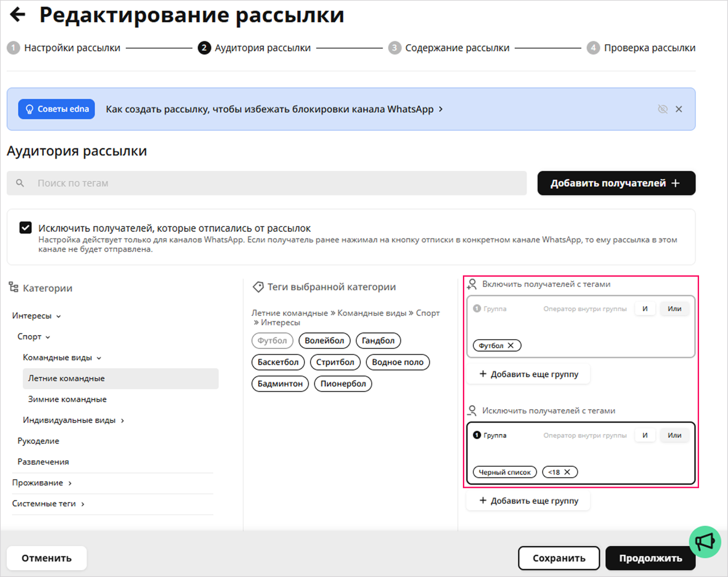Click the Продолжить button
Viewport: 728px width, 577px height.
[x=651, y=558]
